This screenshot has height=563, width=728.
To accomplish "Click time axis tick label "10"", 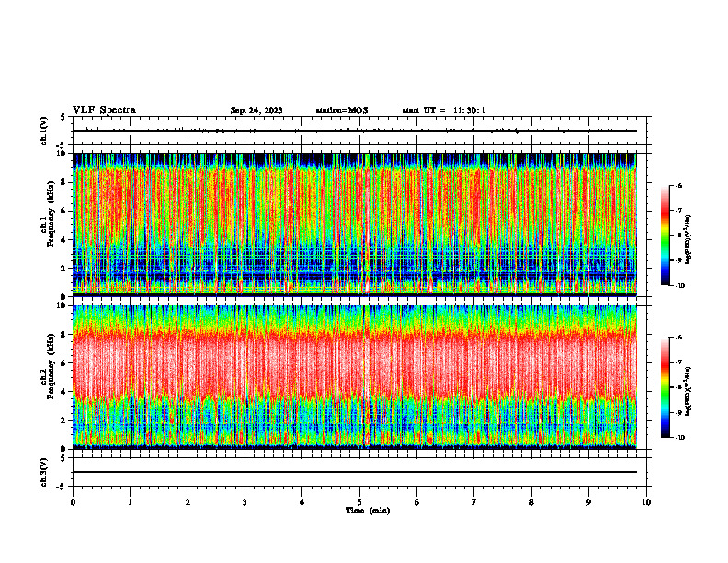I will [646, 502].
